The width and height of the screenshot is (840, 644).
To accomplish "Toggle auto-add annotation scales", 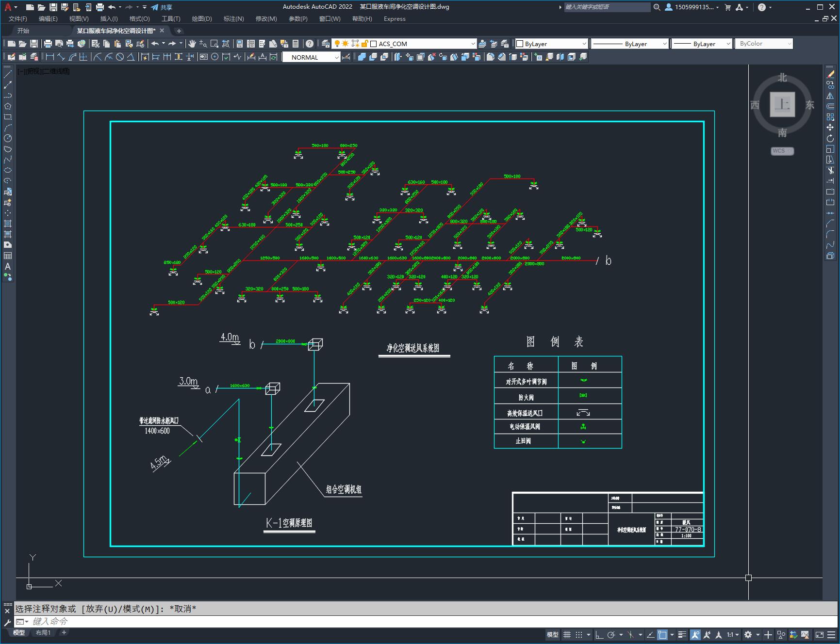I will coord(707,634).
